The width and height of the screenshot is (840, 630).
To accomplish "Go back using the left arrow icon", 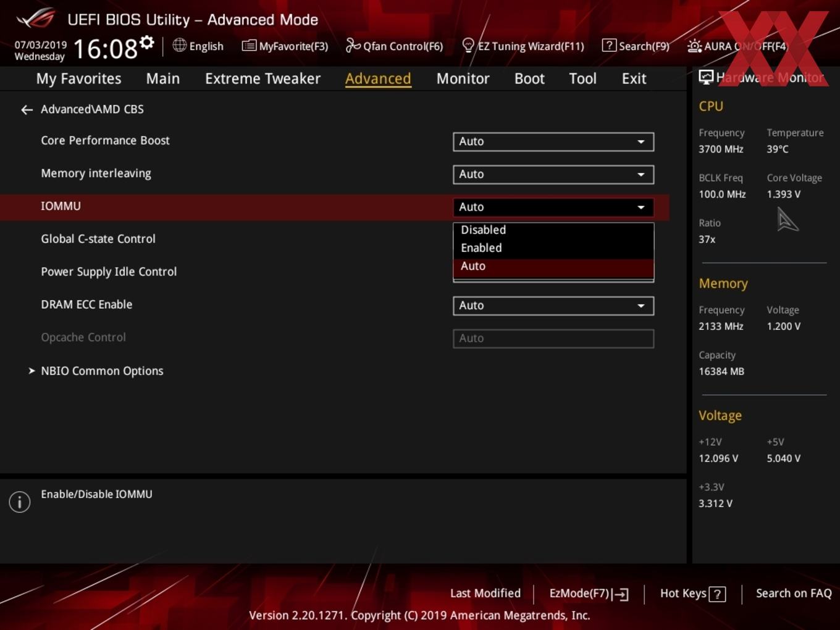I will pyautogui.click(x=27, y=110).
